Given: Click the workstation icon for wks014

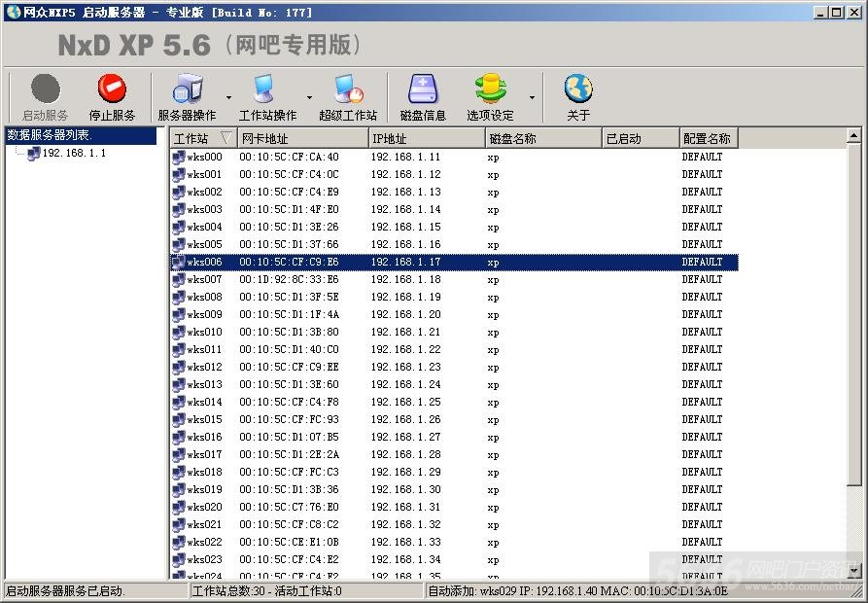Looking at the screenshot, I should (178, 402).
